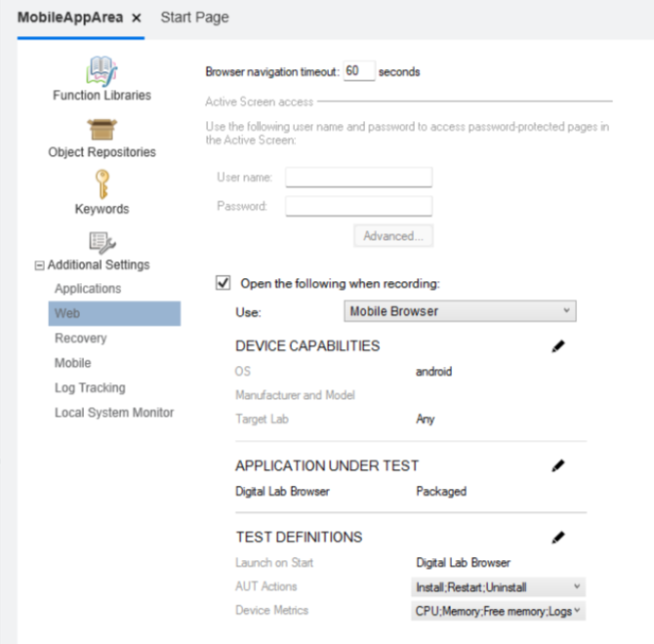The width and height of the screenshot is (654, 644).
Task: Open the Log Tracking settings
Action: click(x=90, y=388)
